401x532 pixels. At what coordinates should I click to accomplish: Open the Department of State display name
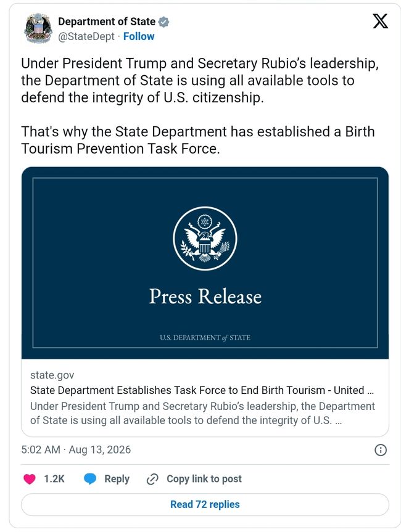[x=107, y=22]
